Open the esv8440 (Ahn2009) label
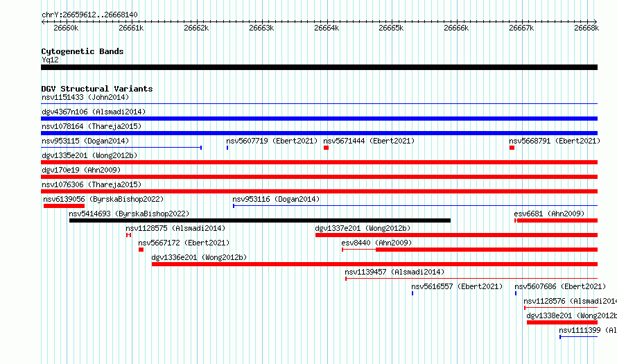The height and width of the screenshot is (364, 617). (x=376, y=243)
